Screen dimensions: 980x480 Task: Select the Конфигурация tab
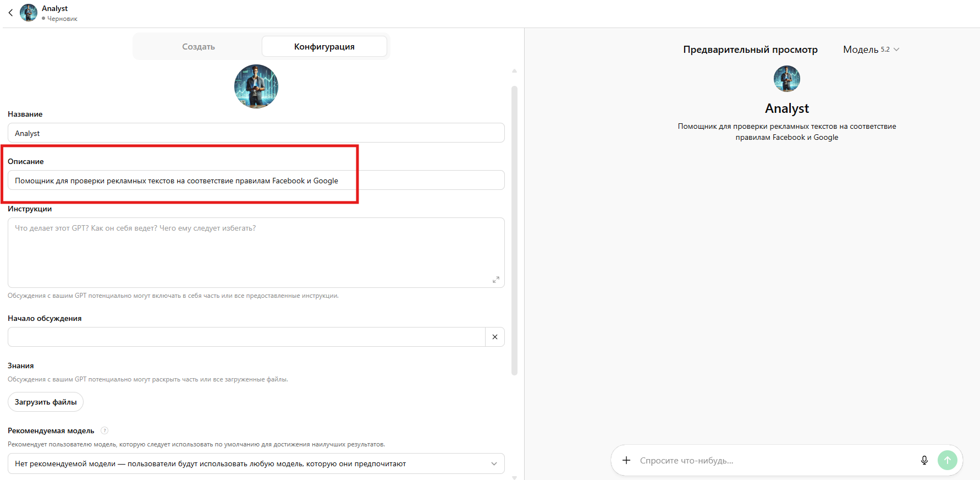[324, 47]
